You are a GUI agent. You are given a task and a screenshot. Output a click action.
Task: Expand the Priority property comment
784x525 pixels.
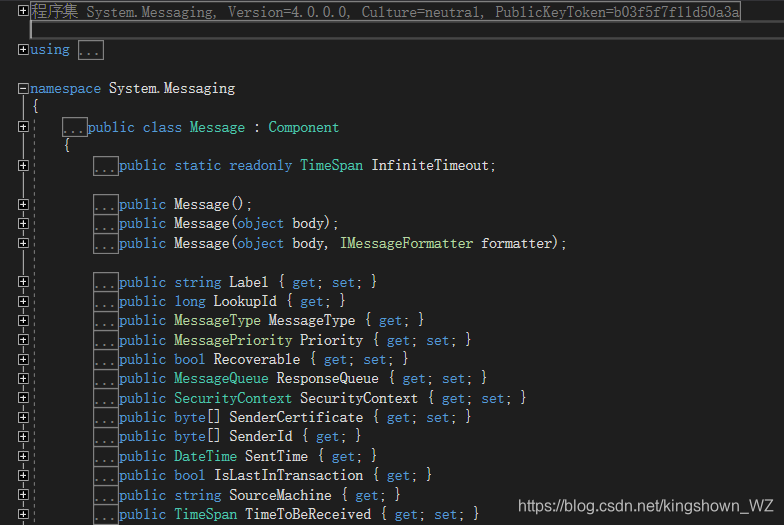pyautogui.click(x=23, y=340)
